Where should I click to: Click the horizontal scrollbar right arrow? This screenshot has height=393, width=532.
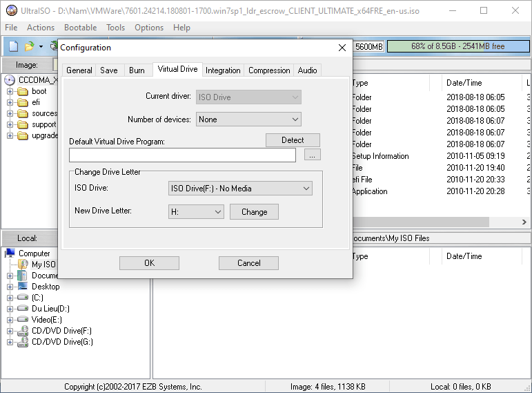pos(524,222)
